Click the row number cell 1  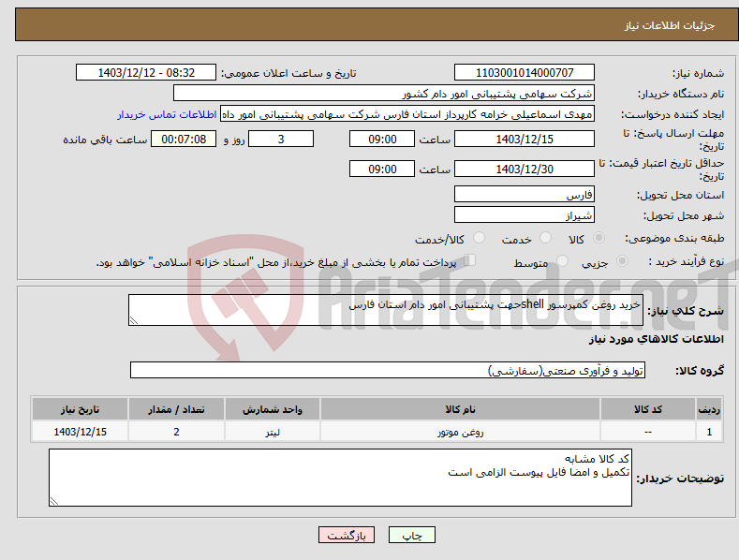[x=709, y=432]
